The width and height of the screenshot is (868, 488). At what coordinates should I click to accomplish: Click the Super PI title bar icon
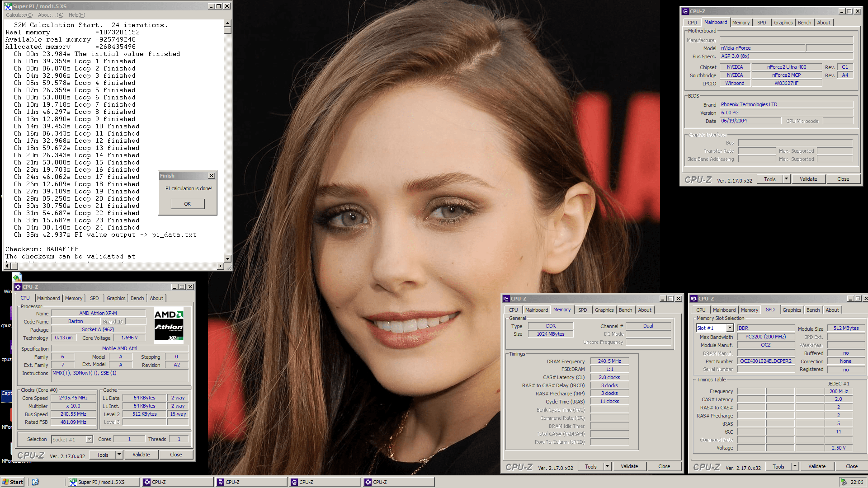click(x=8, y=6)
